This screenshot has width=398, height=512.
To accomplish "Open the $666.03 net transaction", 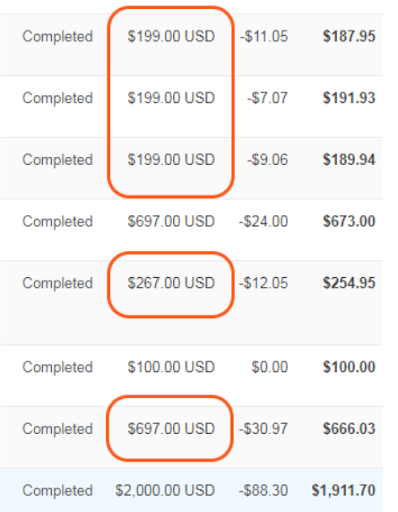I will tap(349, 429).
